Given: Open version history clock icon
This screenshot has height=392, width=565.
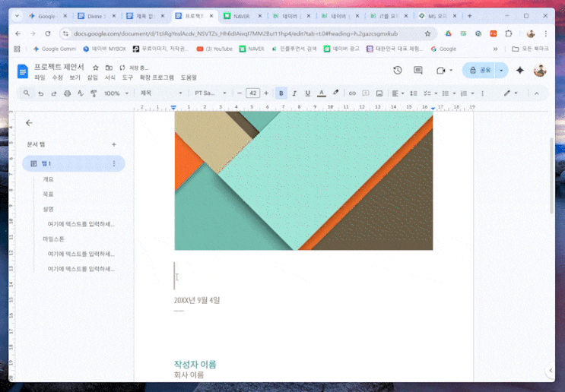Looking at the screenshot, I should tap(398, 70).
